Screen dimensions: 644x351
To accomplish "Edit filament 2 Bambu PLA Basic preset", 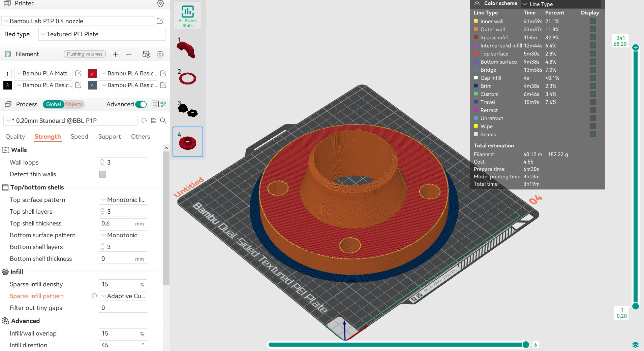I will (163, 73).
